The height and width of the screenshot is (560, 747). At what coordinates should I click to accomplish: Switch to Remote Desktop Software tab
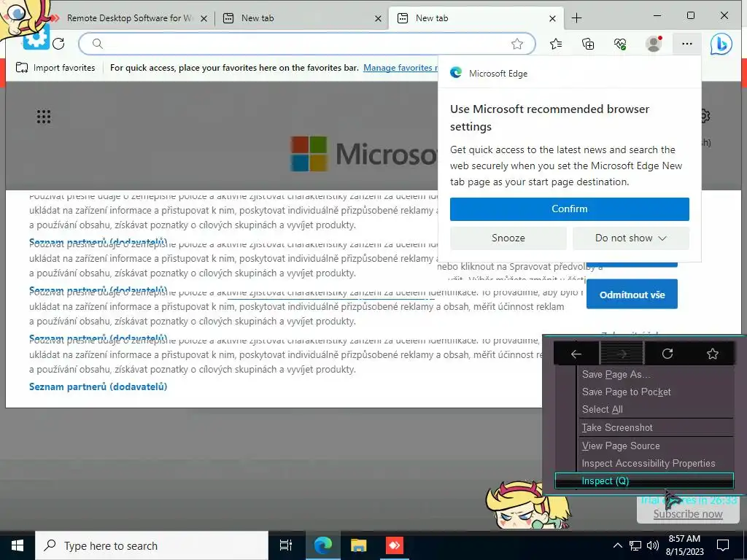tap(128, 18)
